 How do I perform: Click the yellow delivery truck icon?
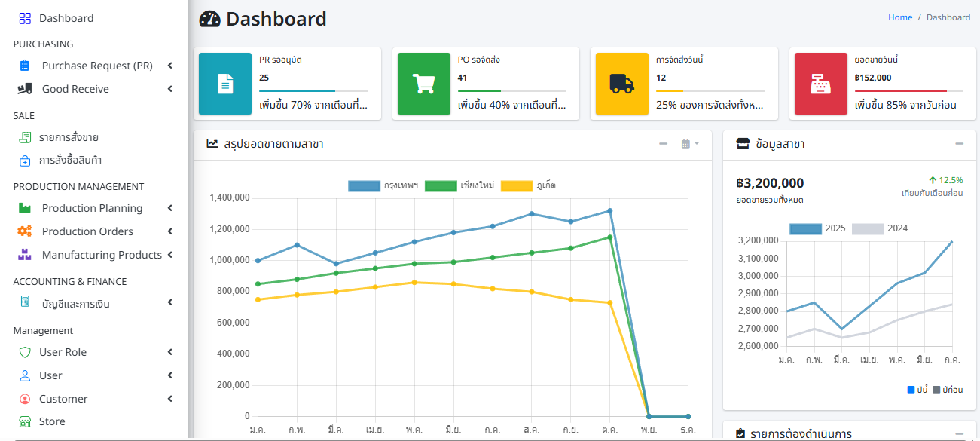(622, 84)
